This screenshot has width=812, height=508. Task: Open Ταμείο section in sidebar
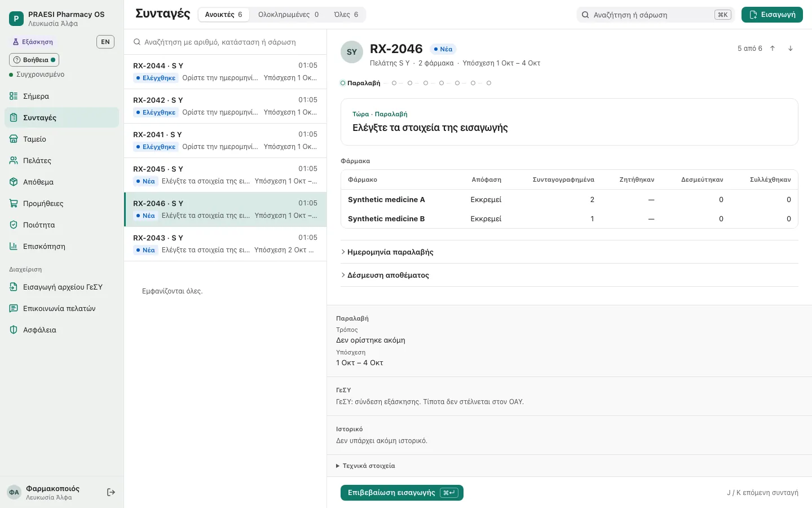tap(62, 139)
